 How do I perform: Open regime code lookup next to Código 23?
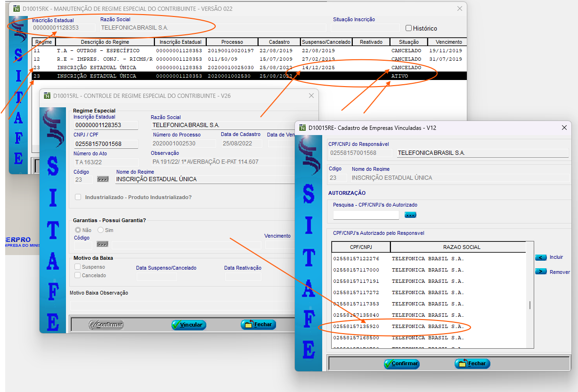pyautogui.click(x=103, y=179)
